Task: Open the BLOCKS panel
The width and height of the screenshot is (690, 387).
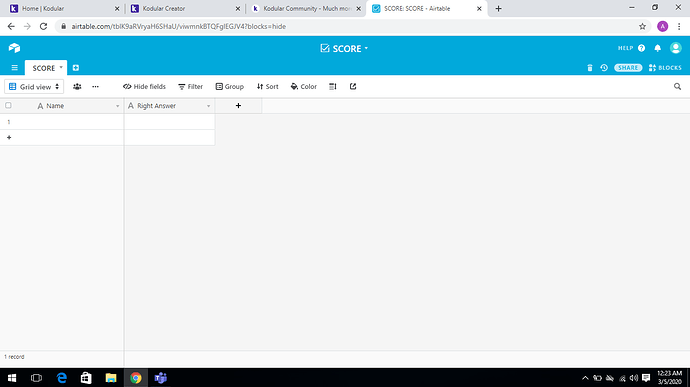Action: [665, 68]
